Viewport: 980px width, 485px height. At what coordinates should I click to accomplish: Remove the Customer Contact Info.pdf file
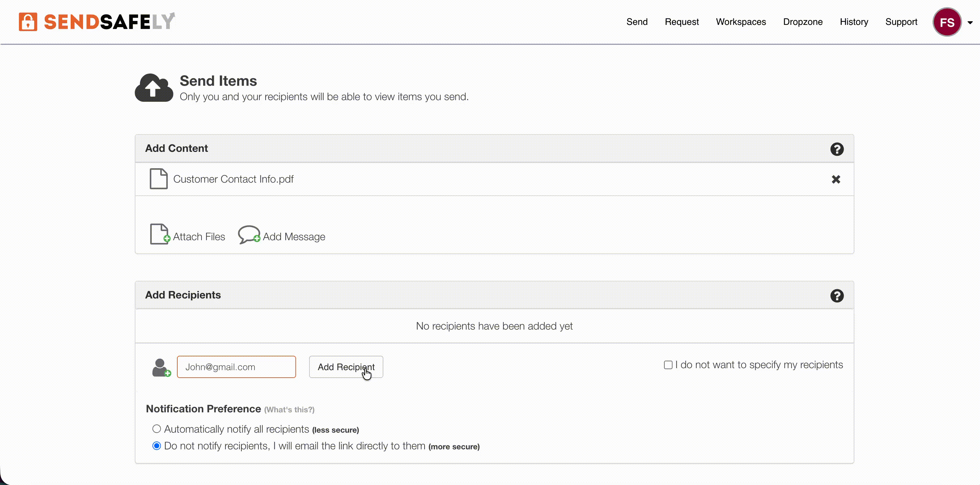tap(835, 179)
